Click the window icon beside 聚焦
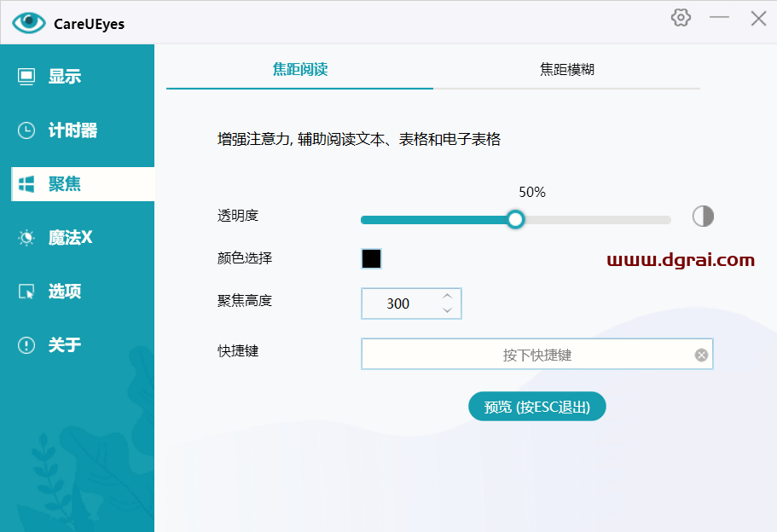Image resolution: width=777 pixels, height=532 pixels. pyautogui.click(x=26, y=184)
